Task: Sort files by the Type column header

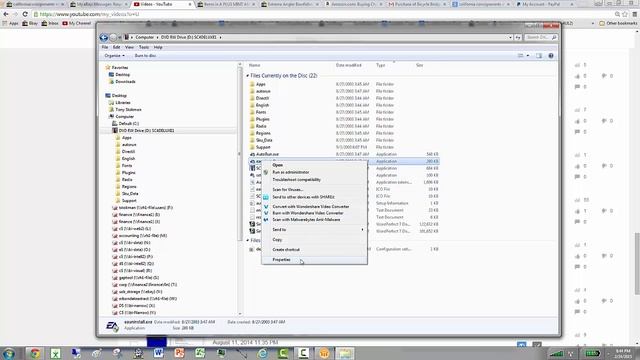Action: (380, 65)
